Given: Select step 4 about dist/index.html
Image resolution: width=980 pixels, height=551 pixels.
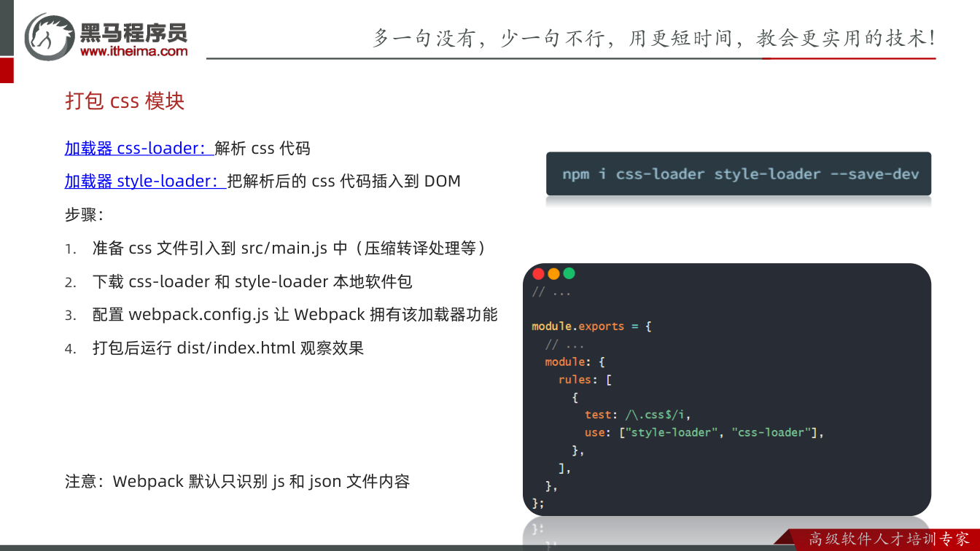Looking at the screenshot, I should point(214,348).
